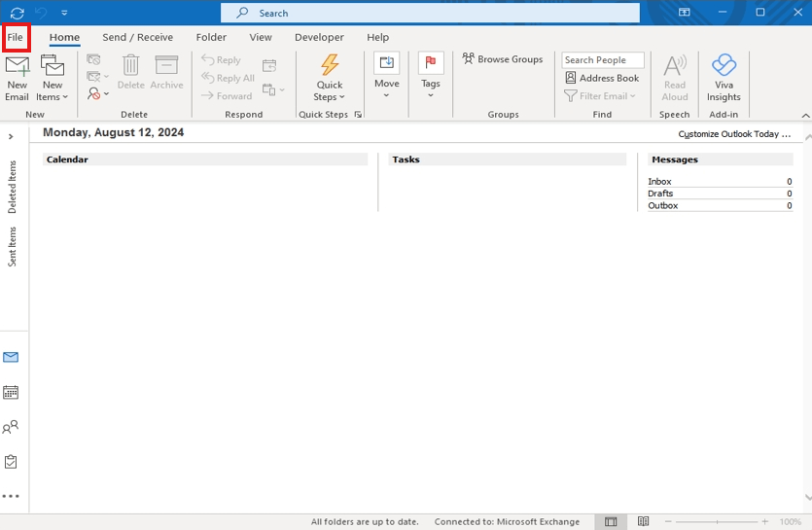Compose a New Email
This screenshot has height=530, width=812.
pos(18,79)
